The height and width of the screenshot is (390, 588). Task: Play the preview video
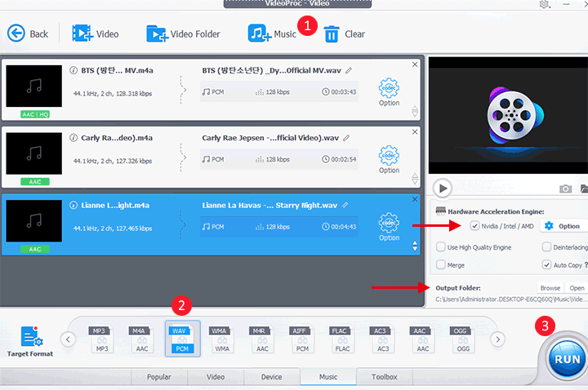tap(443, 188)
